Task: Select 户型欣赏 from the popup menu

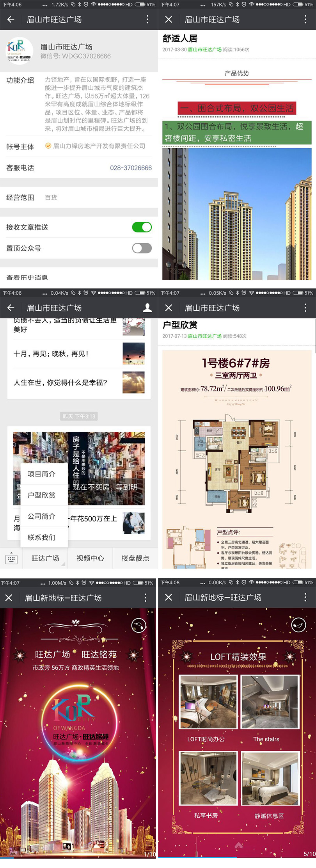Action: (x=44, y=495)
